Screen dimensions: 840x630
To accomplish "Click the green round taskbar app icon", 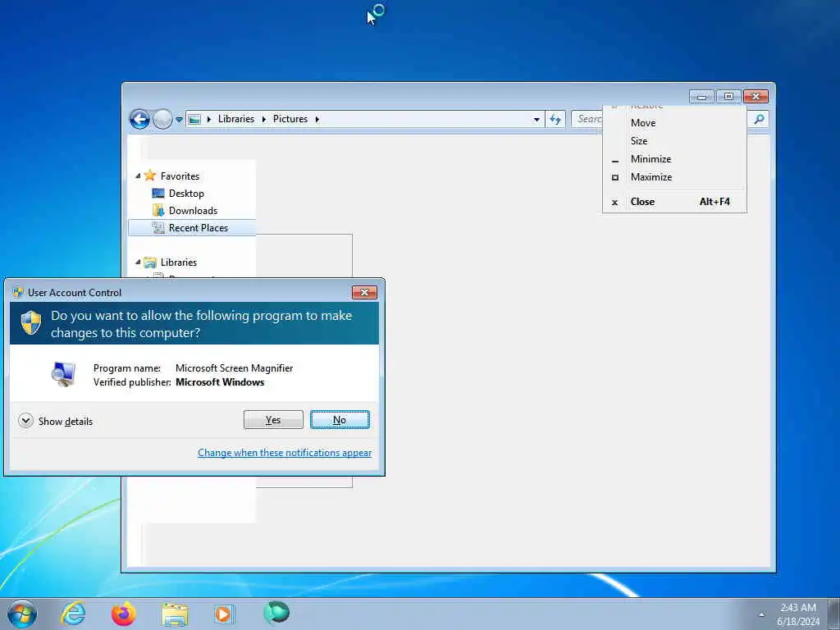I will tap(276, 613).
